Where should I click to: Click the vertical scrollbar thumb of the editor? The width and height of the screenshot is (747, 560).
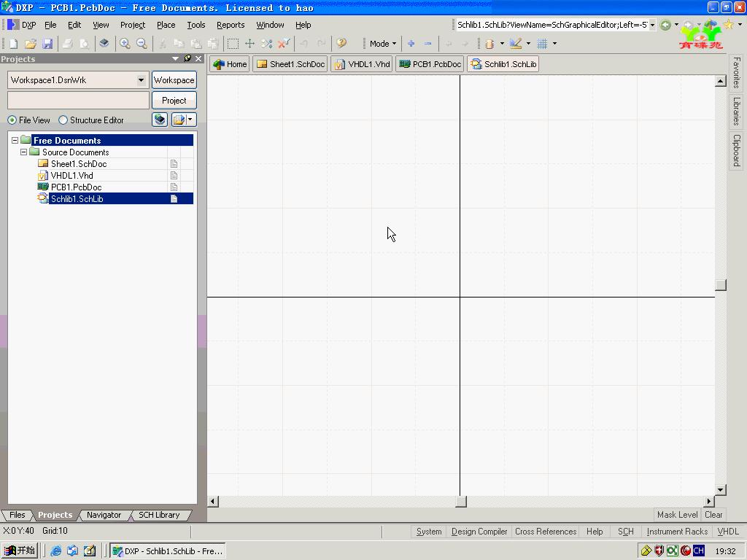click(721, 284)
